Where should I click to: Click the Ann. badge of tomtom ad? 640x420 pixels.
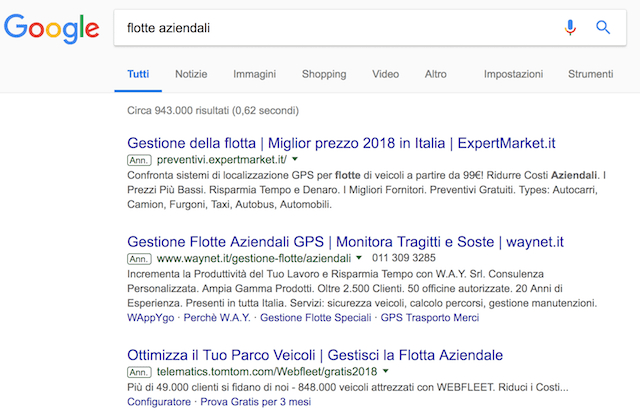139,372
